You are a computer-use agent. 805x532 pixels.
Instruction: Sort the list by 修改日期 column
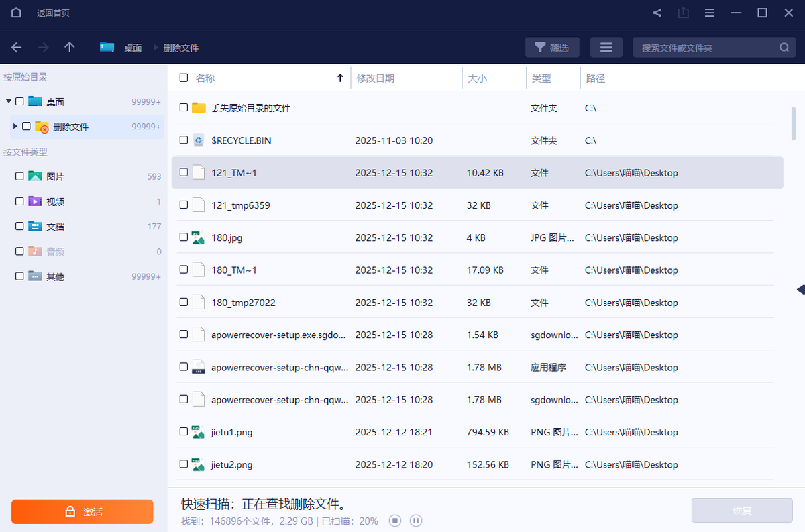point(376,78)
